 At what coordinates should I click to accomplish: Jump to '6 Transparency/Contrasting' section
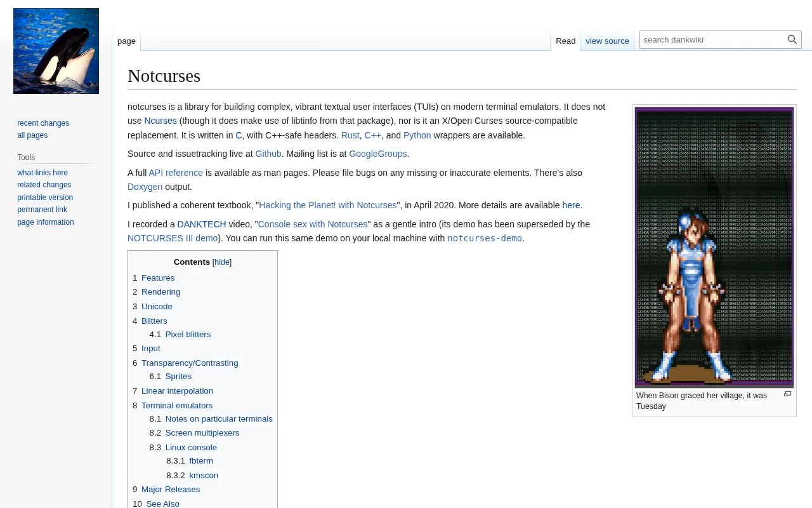185,363
